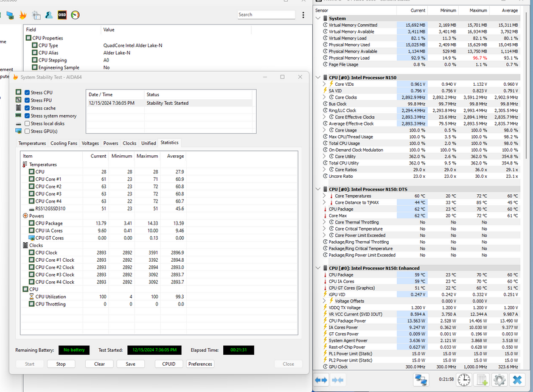
Task: Enable the Stress local disks checkbox
Action: coord(27,124)
